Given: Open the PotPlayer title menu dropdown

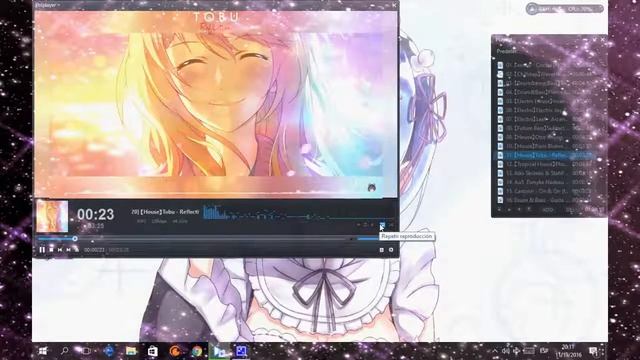Looking at the screenshot, I should [47, 5].
